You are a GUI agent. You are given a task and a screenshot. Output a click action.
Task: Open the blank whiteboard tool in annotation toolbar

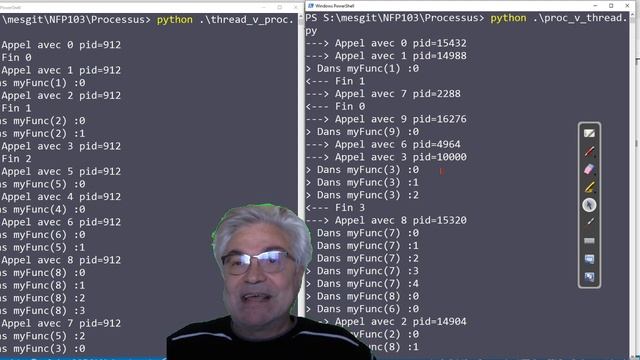[x=589, y=133]
